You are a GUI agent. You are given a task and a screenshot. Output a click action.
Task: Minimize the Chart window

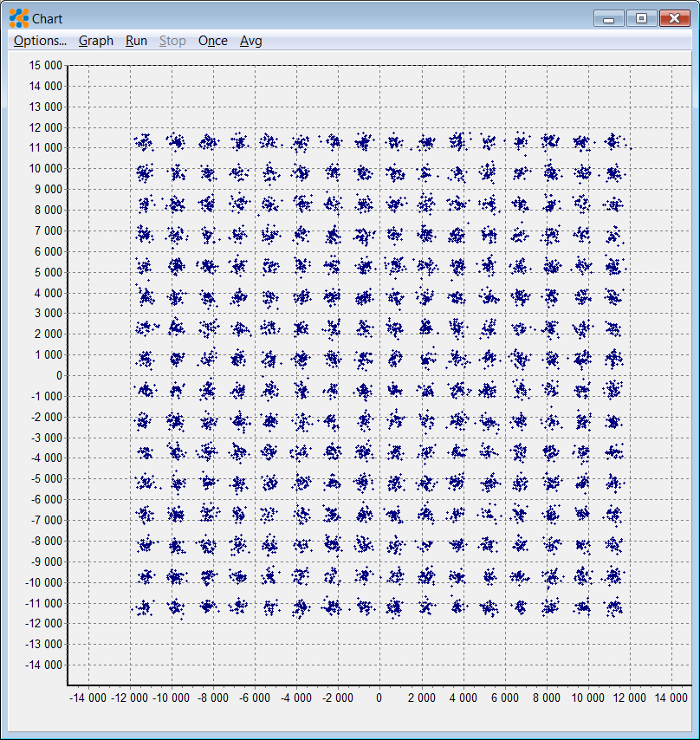(x=608, y=18)
